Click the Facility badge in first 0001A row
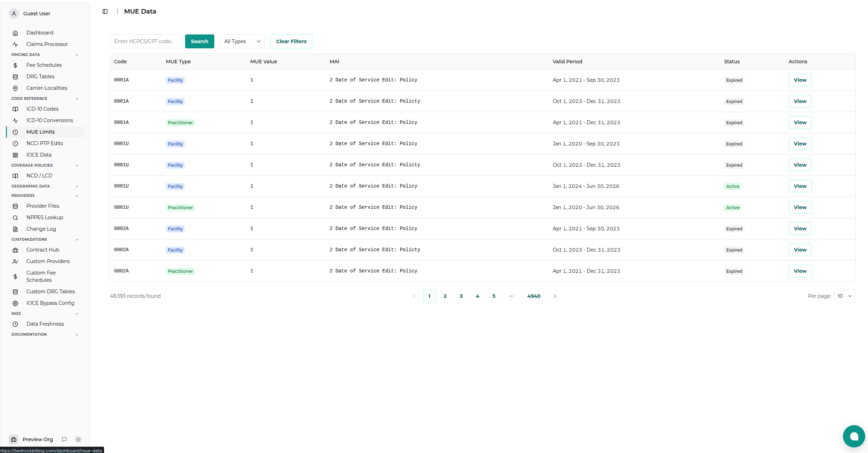This screenshot has height=453, width=868. click(175, 80)
